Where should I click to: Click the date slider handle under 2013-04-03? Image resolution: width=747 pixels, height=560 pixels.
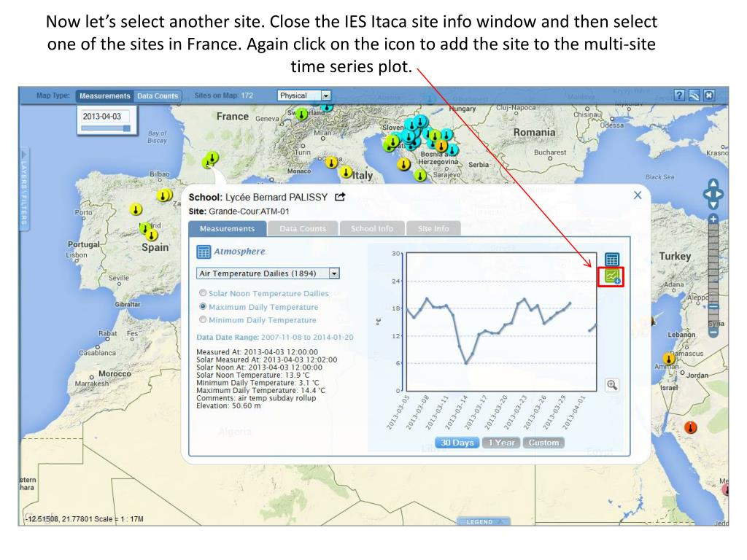click(x=126, y=128)
